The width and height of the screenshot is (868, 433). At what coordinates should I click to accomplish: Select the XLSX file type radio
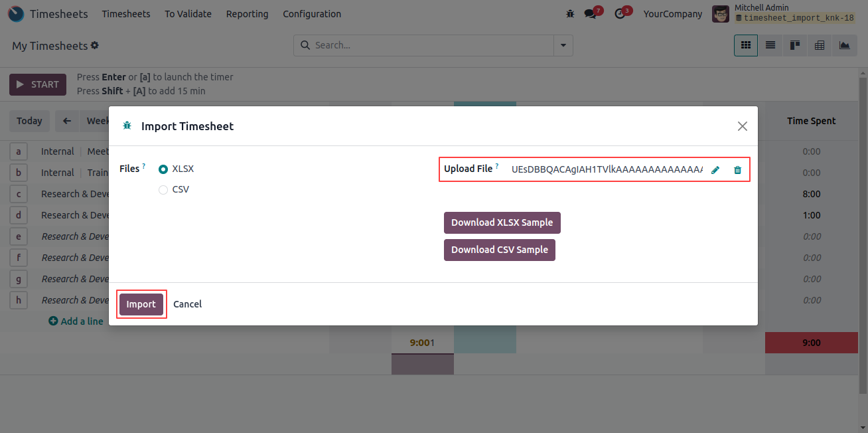163,169
